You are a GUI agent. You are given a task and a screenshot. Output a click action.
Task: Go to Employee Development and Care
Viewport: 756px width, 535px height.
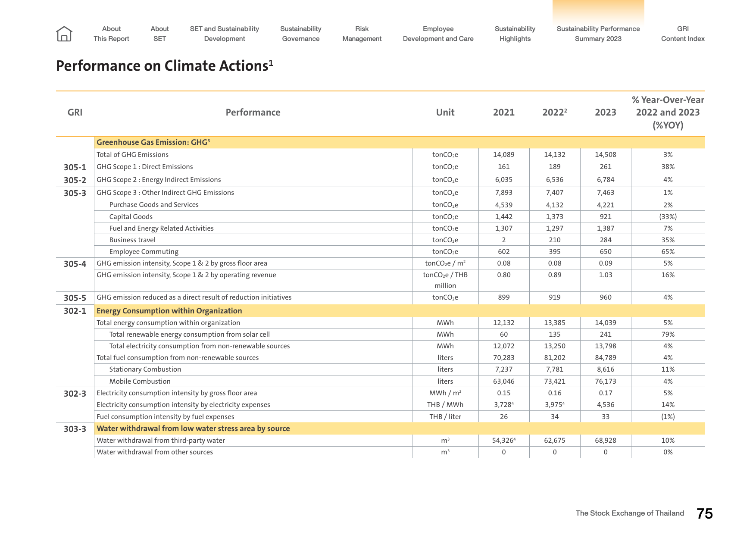(x=438, y=34)
